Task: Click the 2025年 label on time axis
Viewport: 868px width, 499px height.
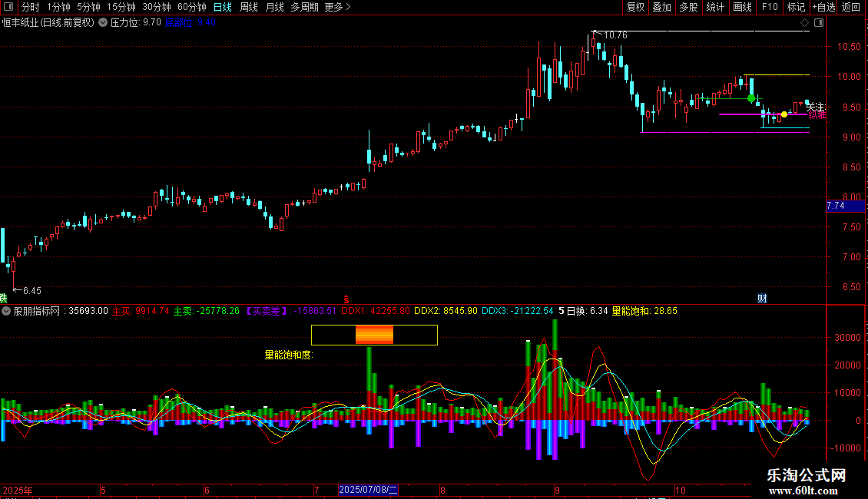Action: (17, 490)
